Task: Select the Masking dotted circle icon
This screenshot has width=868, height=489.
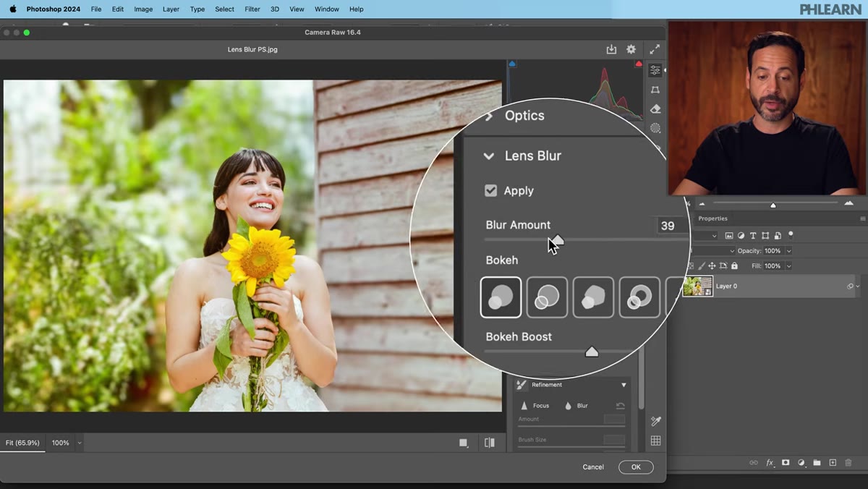Action: (x=655, y=128)
